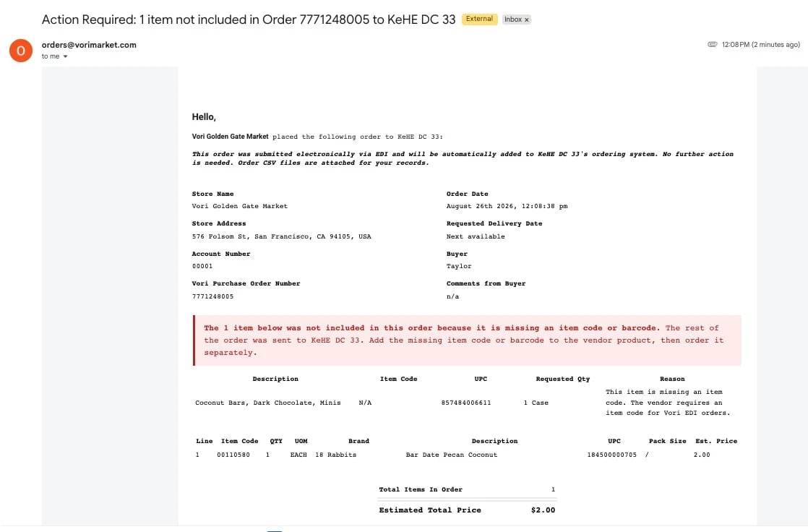
Task: Click 'Bar Date Pecan Coconut' description cell
Action: [452, 455]
